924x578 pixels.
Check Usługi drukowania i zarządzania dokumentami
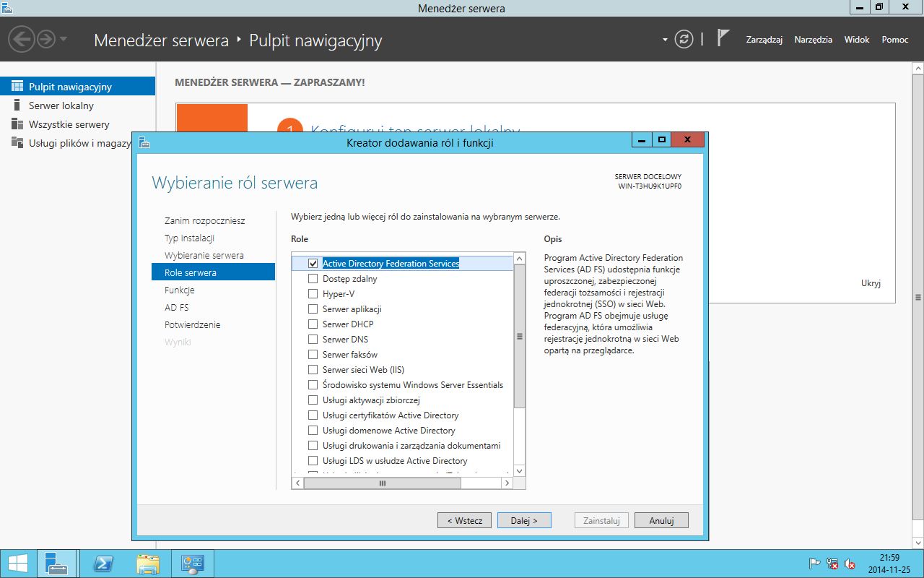[313, 446]
